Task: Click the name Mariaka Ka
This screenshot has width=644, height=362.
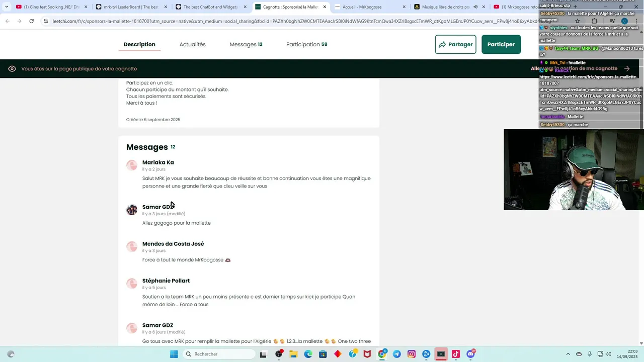Action: [158, 162]
